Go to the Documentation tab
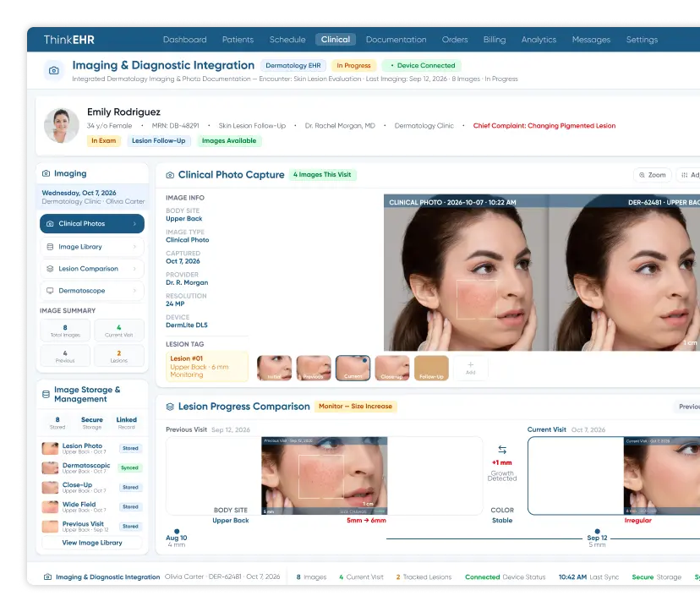 point(396,39)
